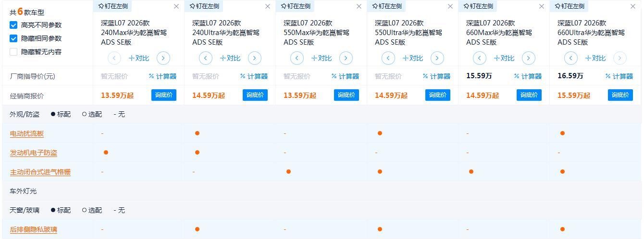This screenshot has height=239, width=644.
Task: Toggle the 隐藏相同参数 checkbox
Action: tap(13, 38)
